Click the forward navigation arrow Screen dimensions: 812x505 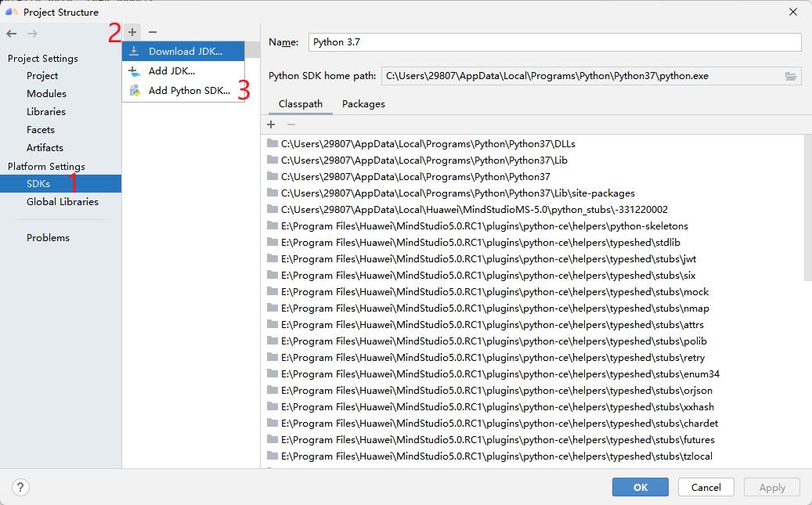pos(30,34)
